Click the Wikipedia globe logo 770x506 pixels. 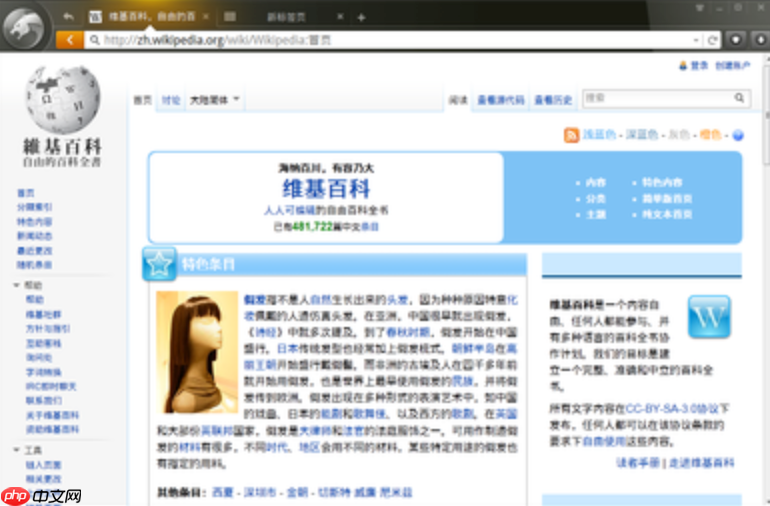63,100
